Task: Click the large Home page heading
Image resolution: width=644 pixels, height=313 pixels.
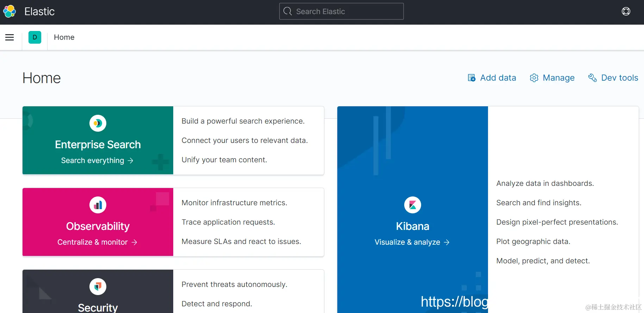Action: click(x=42, y=78)
